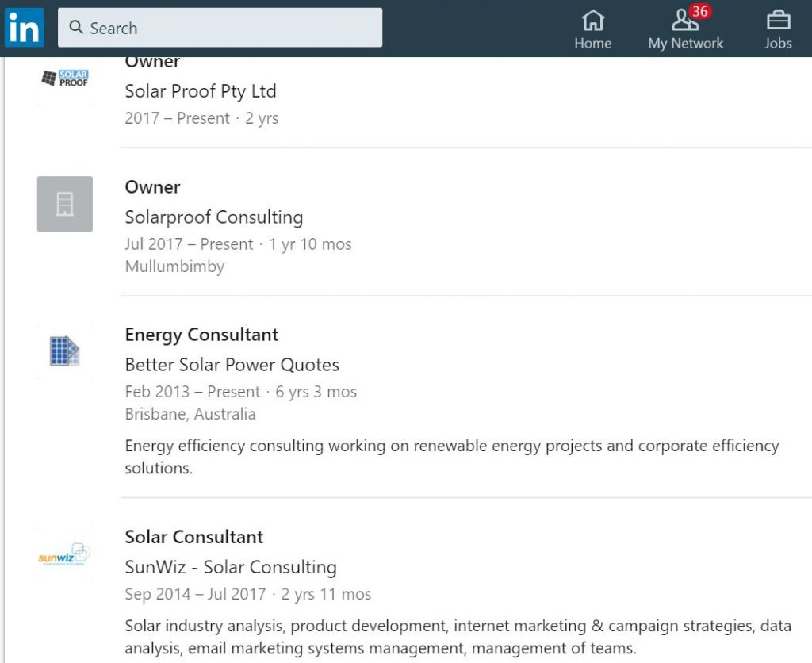Open the Solarproof Consulting company link
Viewport: 812px width, 663px height.
coord(214,217)
